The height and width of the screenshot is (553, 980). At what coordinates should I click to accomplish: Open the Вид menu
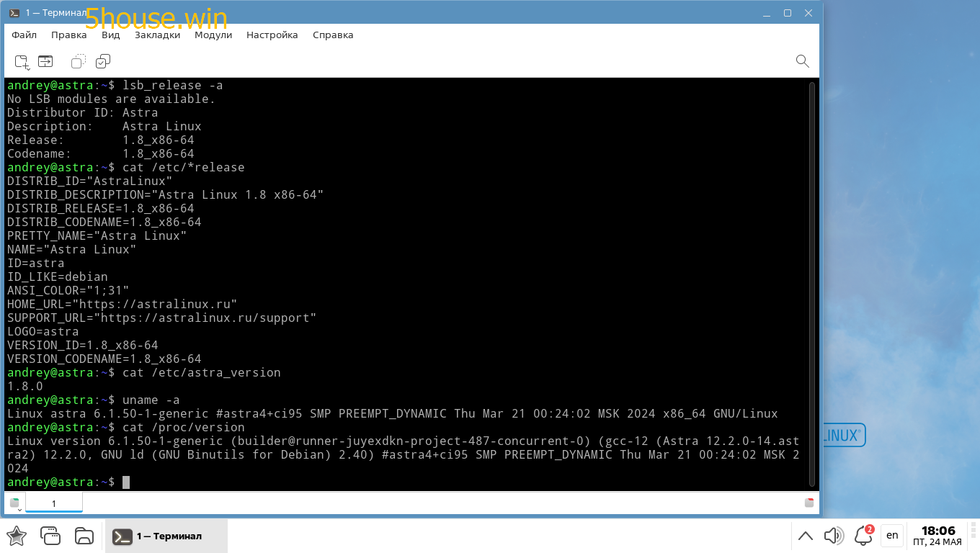click(111, 35)
